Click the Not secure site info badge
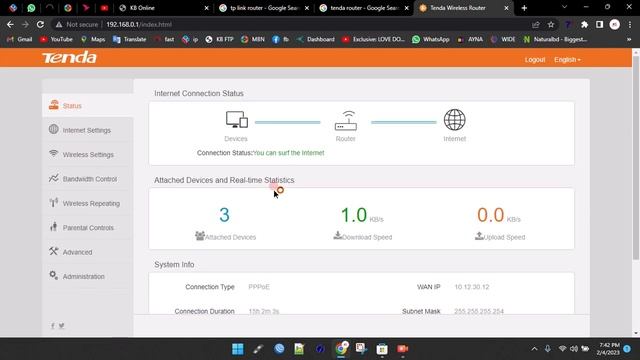Screen dimensions: 640x360 [77, 24]
